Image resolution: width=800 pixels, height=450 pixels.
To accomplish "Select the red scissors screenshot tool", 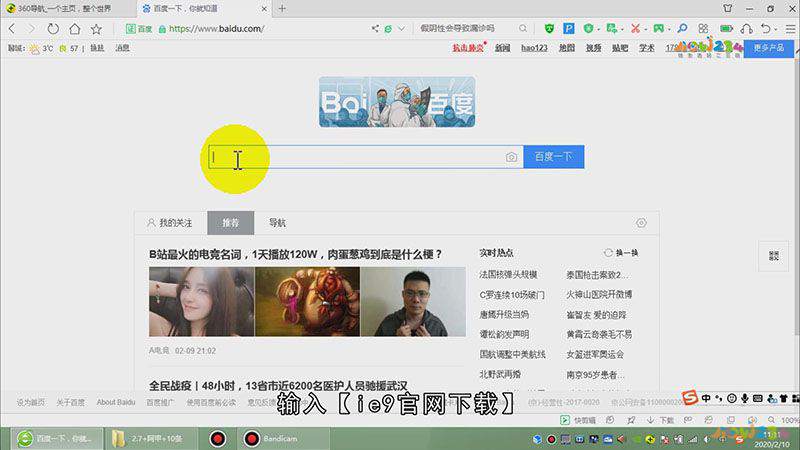I will 635,29.
